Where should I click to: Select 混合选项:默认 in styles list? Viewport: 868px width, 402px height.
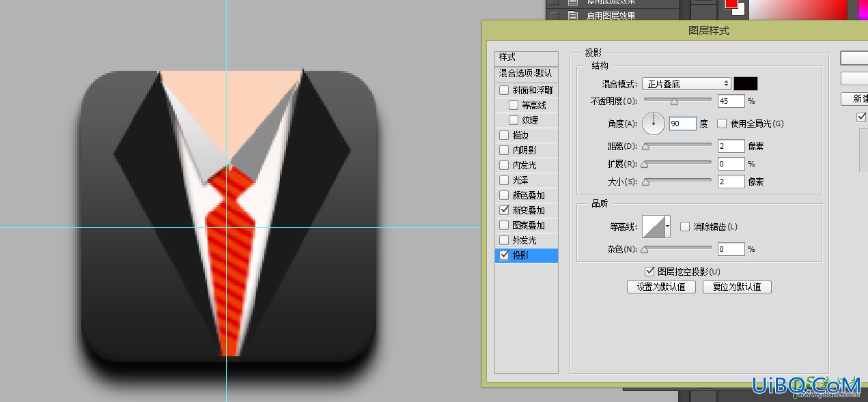(527, 73)
